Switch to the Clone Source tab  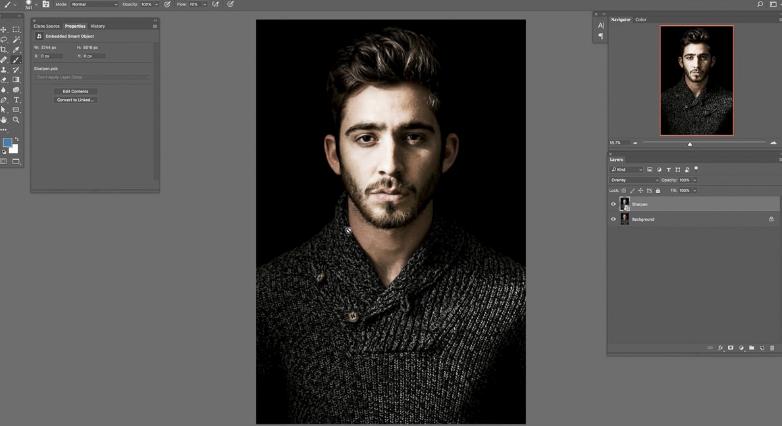pos(46,26)
